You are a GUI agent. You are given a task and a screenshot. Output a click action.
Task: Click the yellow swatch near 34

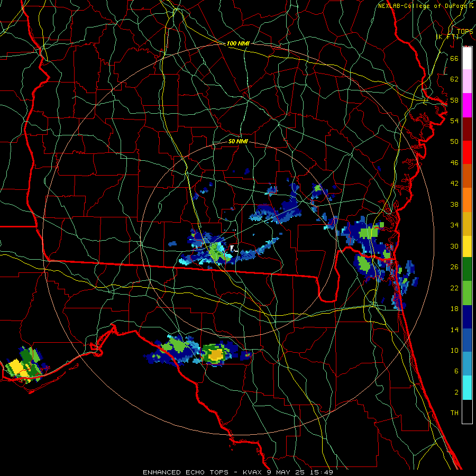(467, 246)
